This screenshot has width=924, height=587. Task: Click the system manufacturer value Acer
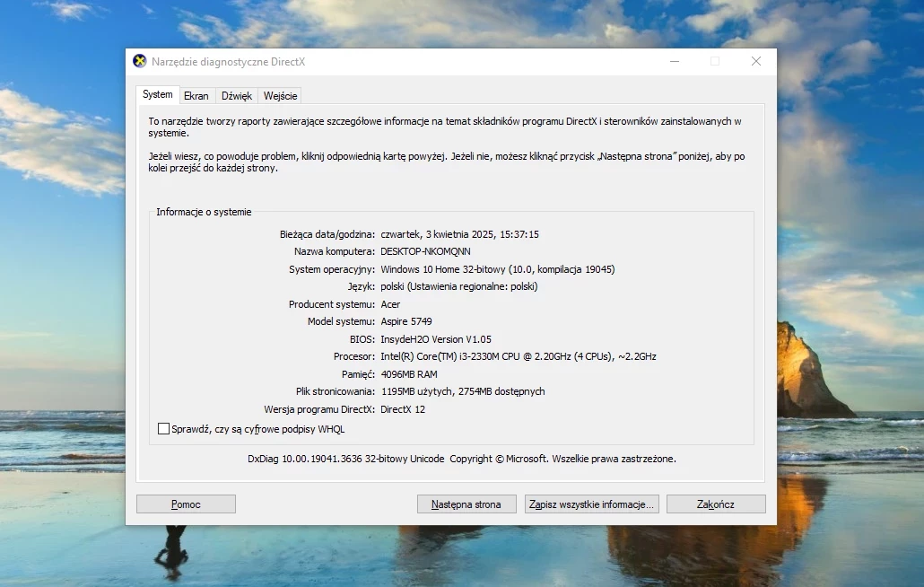[390, 304]
